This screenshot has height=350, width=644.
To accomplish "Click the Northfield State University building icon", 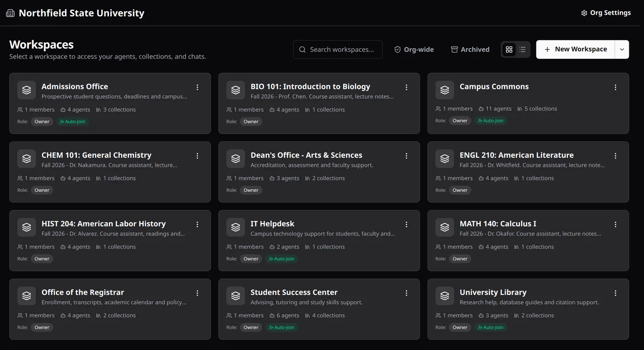I will (10, 13).
